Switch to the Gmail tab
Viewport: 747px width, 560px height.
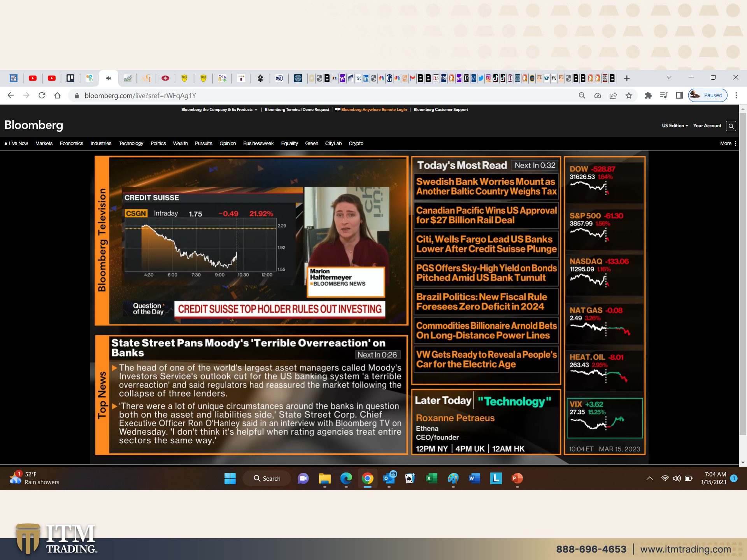coord(412,78)
